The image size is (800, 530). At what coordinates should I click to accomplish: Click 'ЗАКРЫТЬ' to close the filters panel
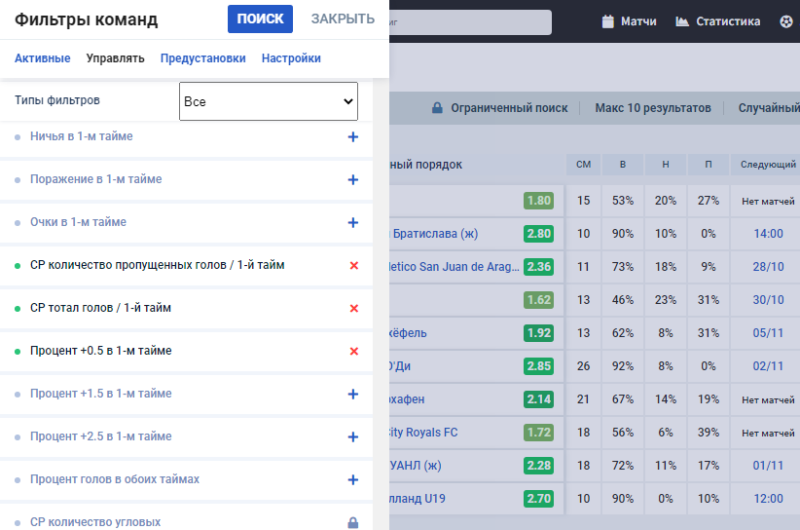(x=342, y=19)
